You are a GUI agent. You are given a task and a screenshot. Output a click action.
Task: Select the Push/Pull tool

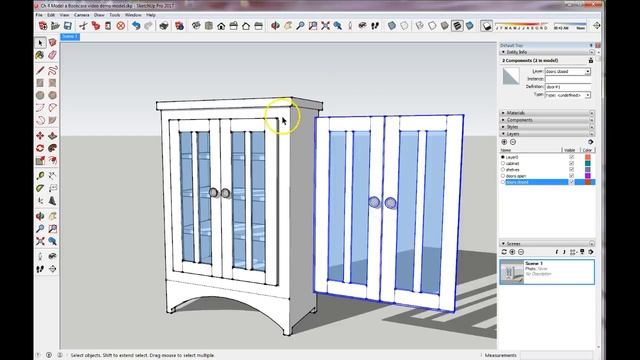click(x=52, y=136)
